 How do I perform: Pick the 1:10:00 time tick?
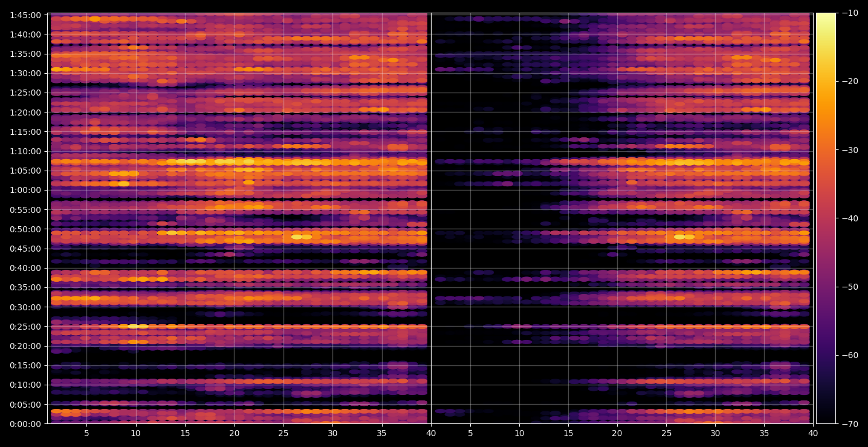[25, 151]
